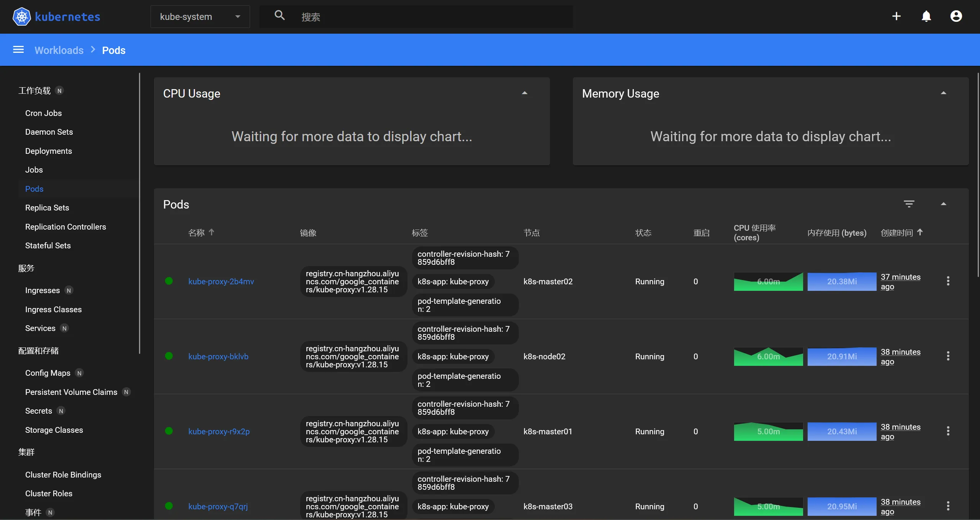Click the Kubernetes logo icon
This screenshot has width=980, height=520.
tap(21, 16)
